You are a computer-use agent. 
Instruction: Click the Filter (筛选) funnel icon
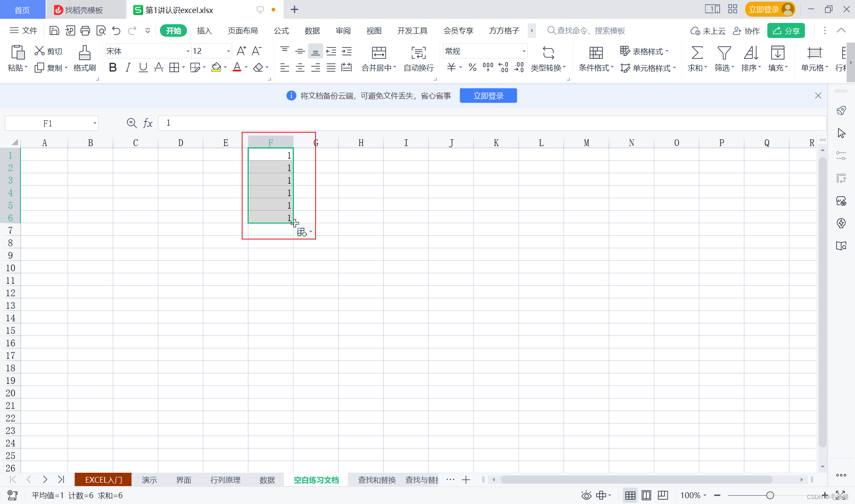[x=724, y=53]
